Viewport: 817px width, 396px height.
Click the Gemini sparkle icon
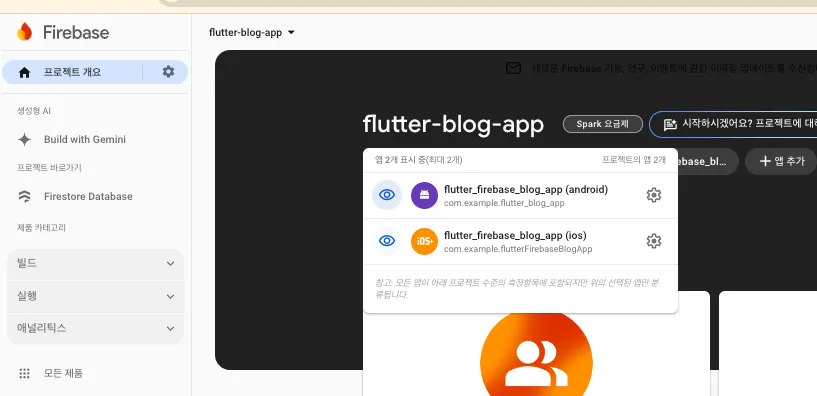pos(24,140)
